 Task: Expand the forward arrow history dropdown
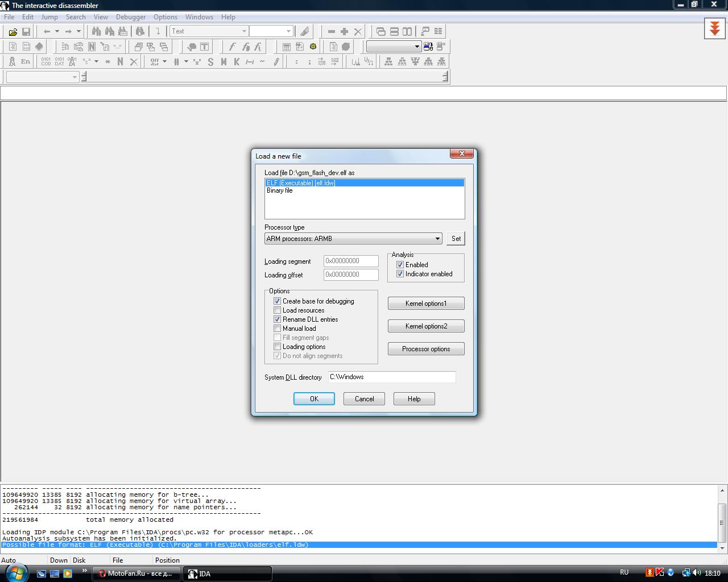click(78, 31)
